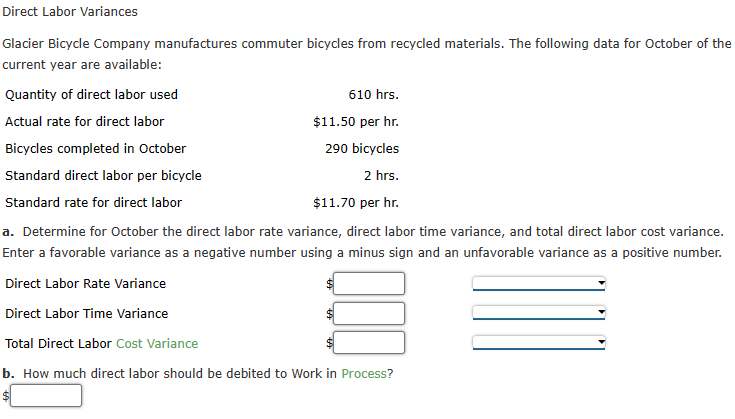Click the $11.70 per hr. standard rate
Image resolution: width=735 pixels, height=419 pixels.
(x=356, y=203)
